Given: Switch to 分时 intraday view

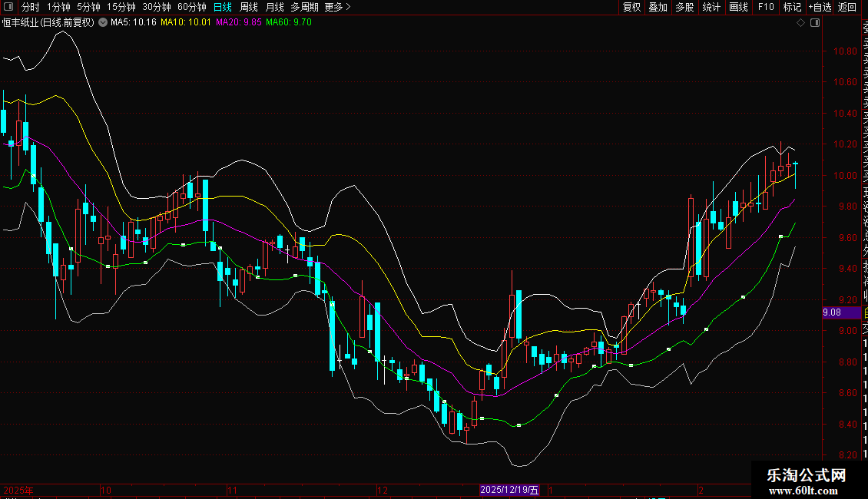Looking at the screenshot, I should pos(30,7).
